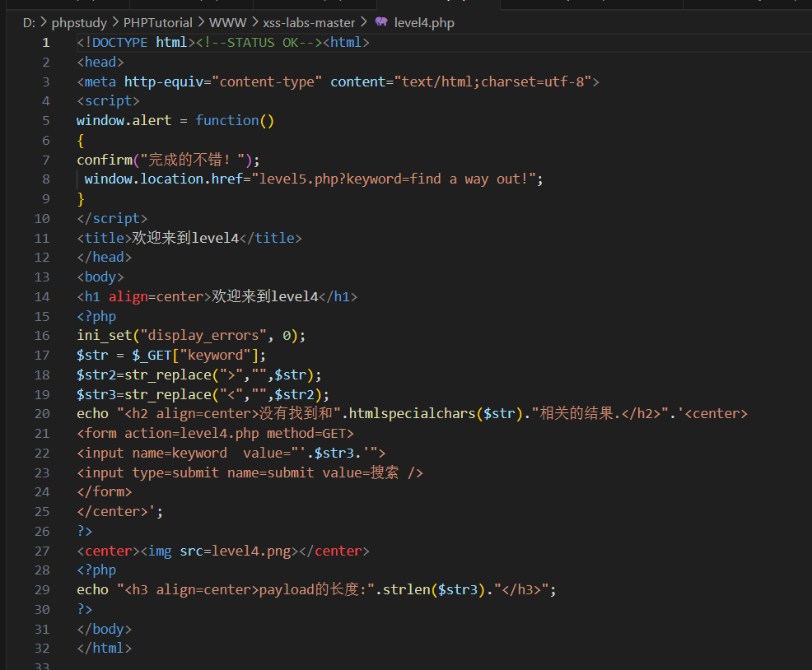Click '$_GET' on line 17
Viewport: 812px width, 670px height.
coord(152,356)
